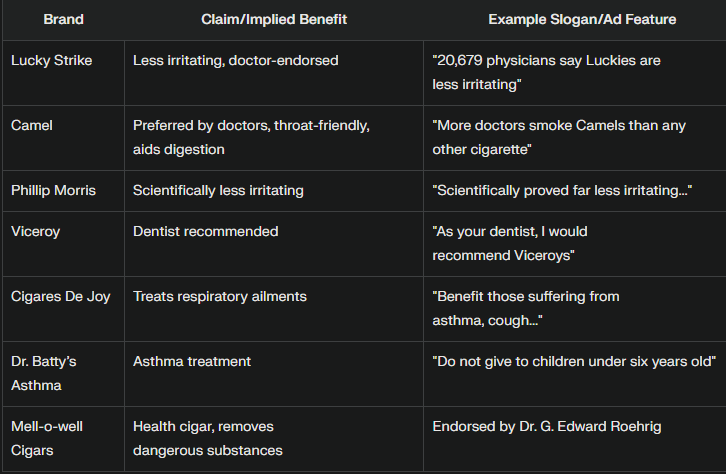Click the 'Scientifically less irritating' benefit cell
This screenshot has width=726, height=474.
coord(274,191)
